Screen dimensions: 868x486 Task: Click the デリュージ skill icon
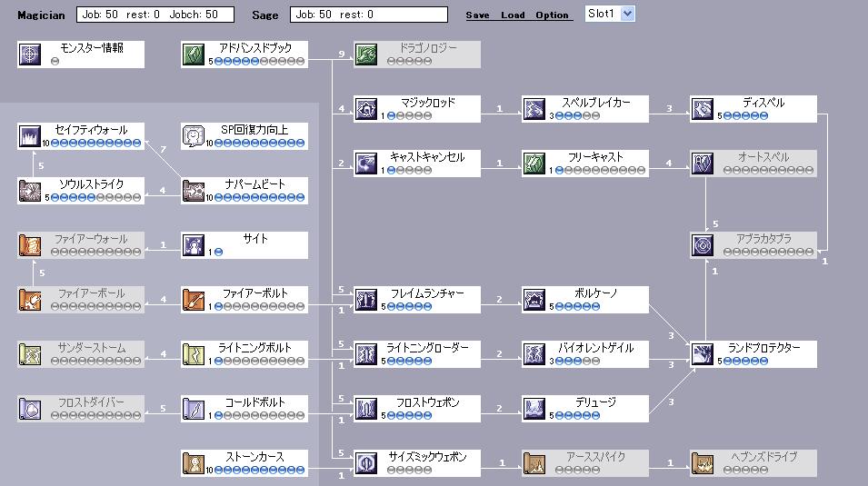534,409
